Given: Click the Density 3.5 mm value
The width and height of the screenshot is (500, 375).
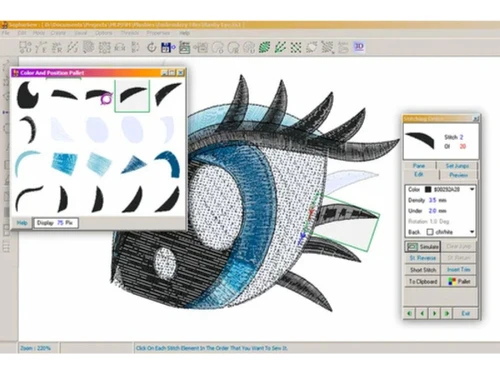Looking at the screenshot, I should [432, 200].
